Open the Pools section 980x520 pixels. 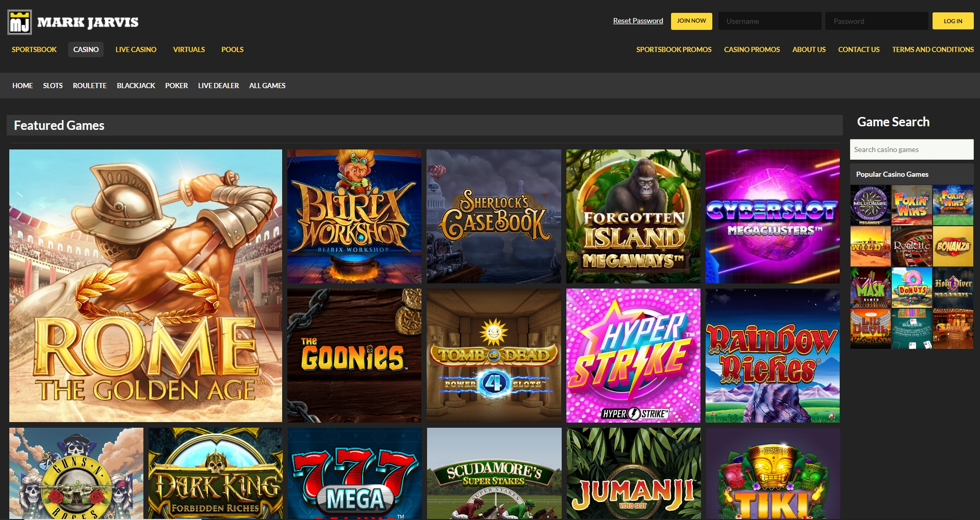pos(232,49)
